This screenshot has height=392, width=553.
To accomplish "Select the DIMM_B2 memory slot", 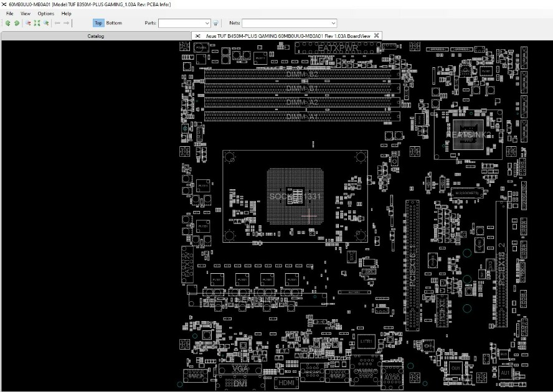I will (302, 75).
